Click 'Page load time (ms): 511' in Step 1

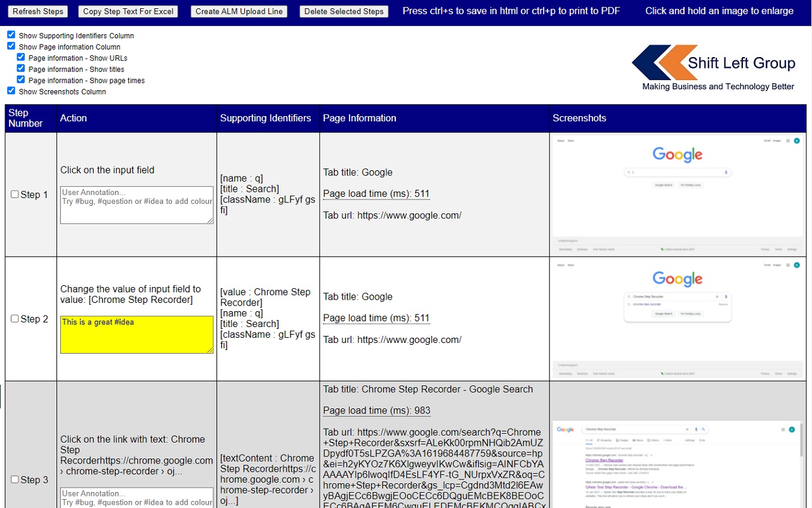[x=377, y=194]
